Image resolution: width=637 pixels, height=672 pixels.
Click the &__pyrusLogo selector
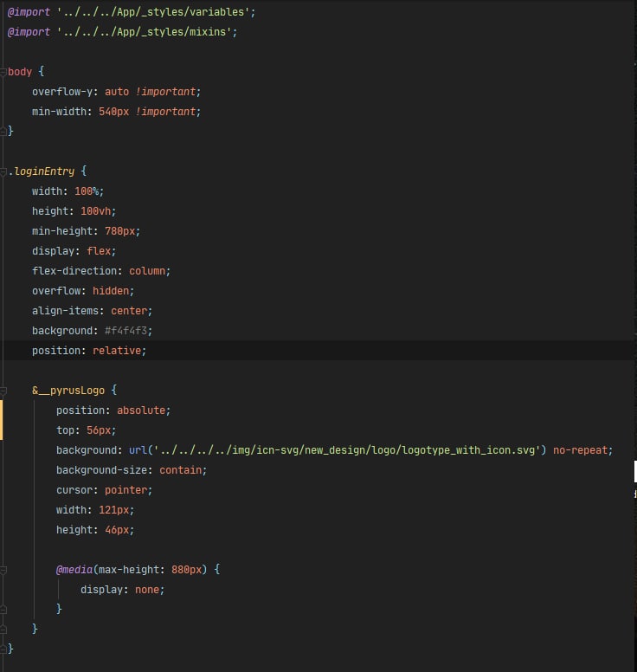point(68,391)
